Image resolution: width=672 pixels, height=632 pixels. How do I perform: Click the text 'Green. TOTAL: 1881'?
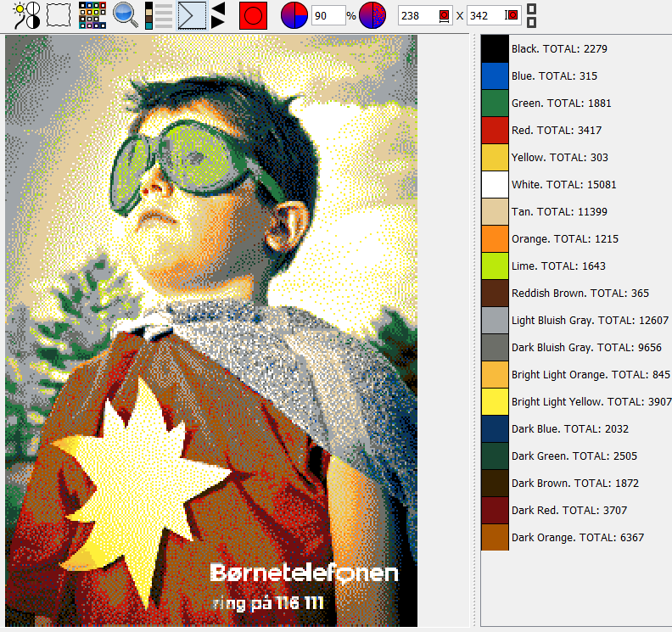click(x=561, y=103)
